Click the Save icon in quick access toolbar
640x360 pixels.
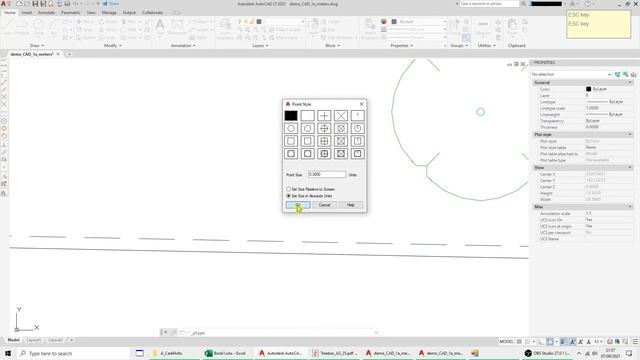[x=35, y=4]
